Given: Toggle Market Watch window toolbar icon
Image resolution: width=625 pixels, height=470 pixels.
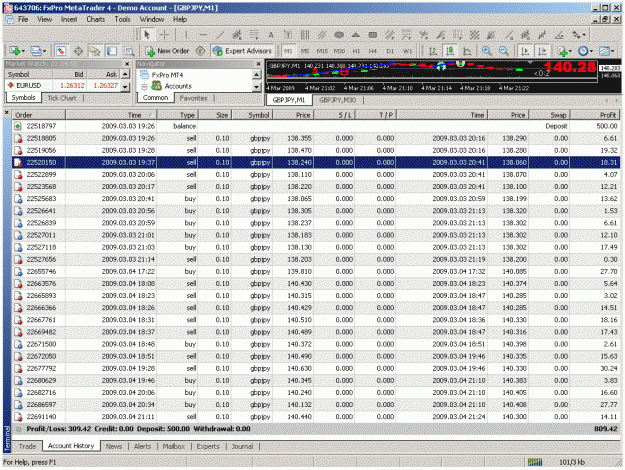Looking at the screenshot, I should (x=61, y=51).
